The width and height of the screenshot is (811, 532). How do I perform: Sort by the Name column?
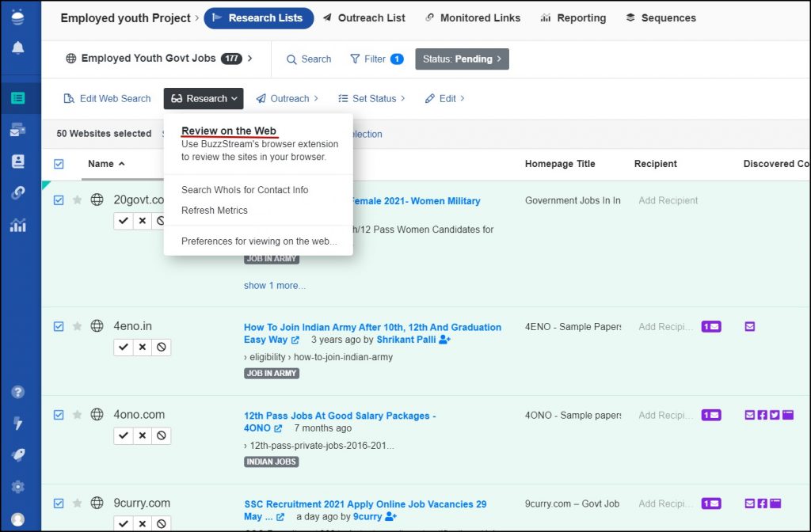click(106, 163)
